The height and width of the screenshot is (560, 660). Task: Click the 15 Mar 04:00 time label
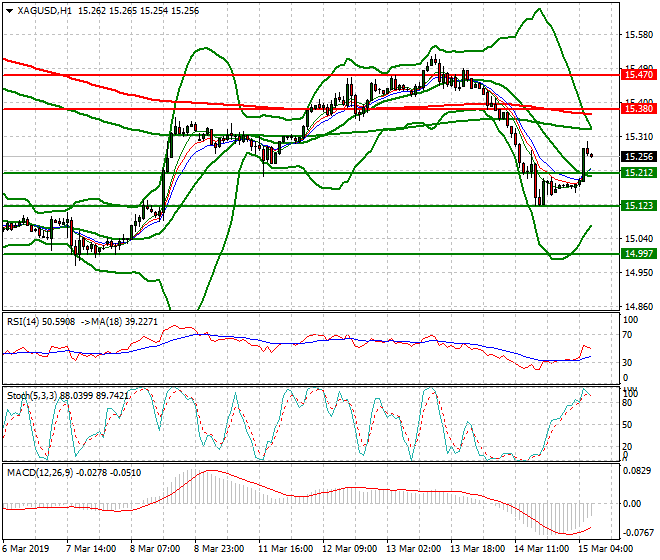[605, 549]
